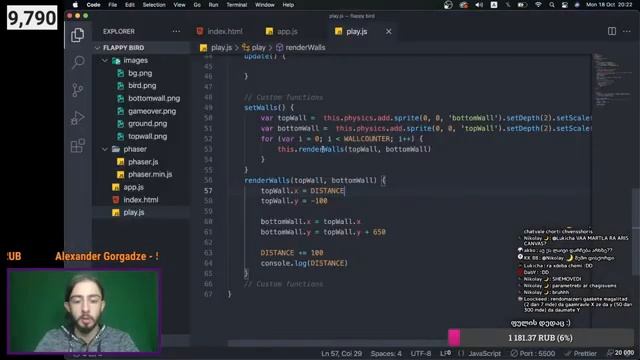
Task: Open the Explorer view in activity bar
Action: [78, 35]
